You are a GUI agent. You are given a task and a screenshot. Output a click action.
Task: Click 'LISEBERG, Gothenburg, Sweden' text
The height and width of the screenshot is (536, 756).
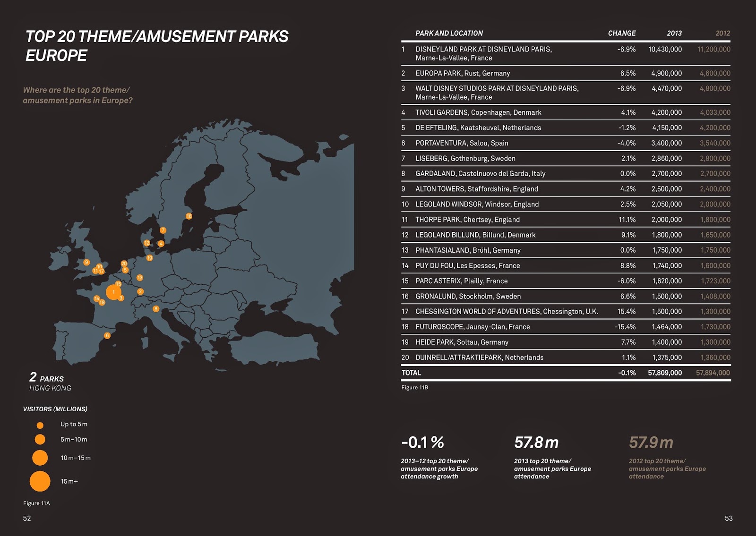tap(465, 158)
